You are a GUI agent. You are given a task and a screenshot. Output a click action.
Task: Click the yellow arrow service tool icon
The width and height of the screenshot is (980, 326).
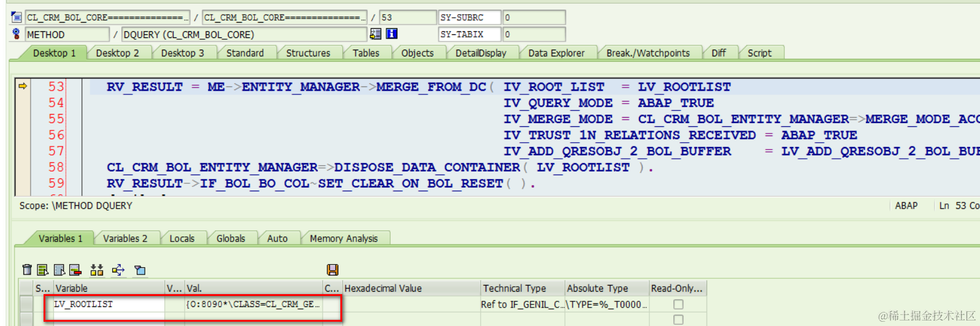[118, 270]
